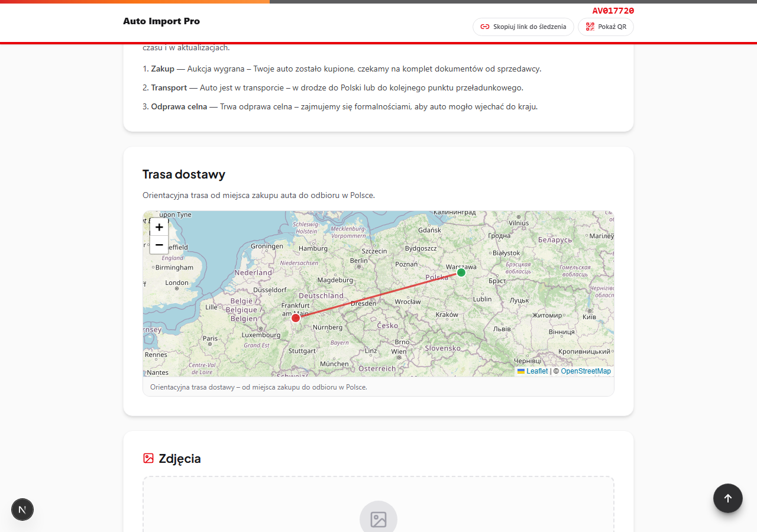Click the map zoom out minus button
This screenshot has height=532, width=757.
[x=159, y=245]
